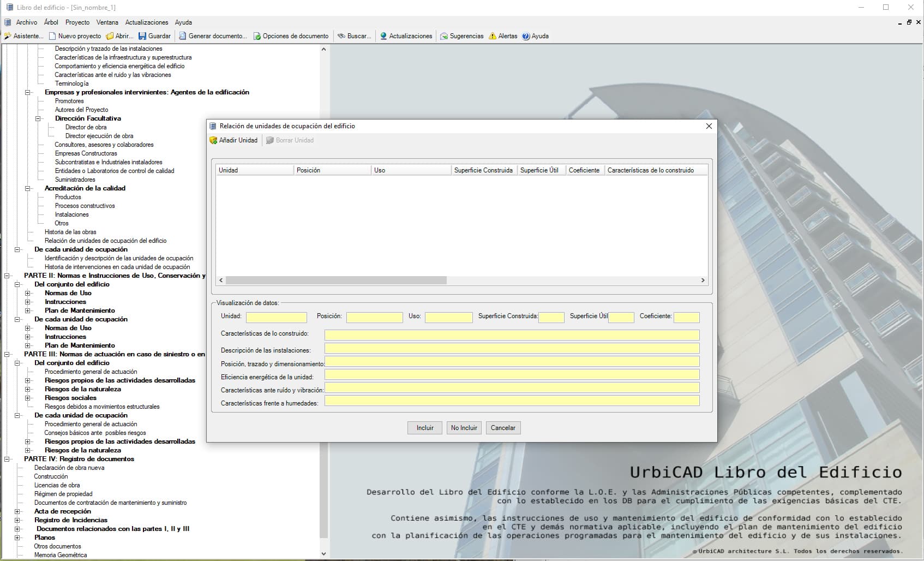The width and height of the screenshot is (924, 561).
Task: Click the Incluir button
Action: [x=425, y=428]
